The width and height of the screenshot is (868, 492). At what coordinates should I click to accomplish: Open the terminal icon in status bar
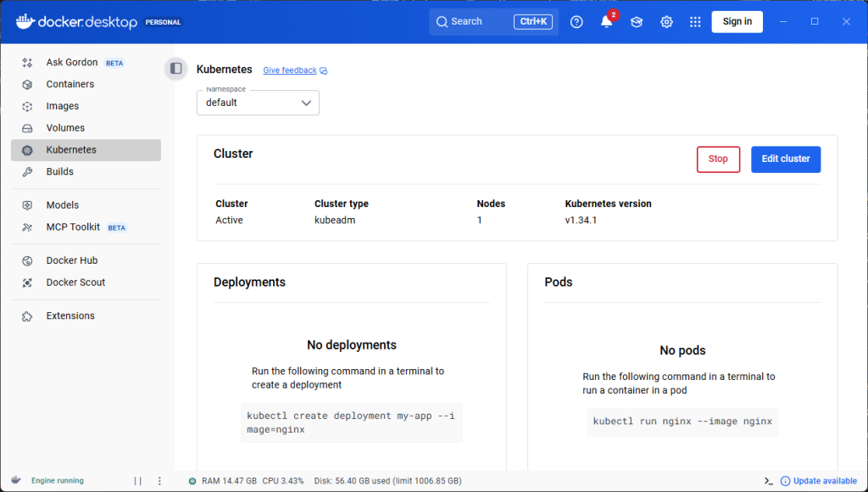click(x=768, y=481)
